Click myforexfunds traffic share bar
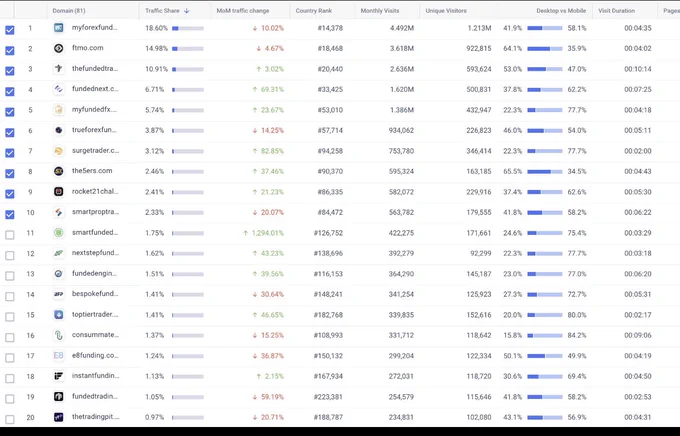This screenshot has width=680, height=436. tap(188, 28)
